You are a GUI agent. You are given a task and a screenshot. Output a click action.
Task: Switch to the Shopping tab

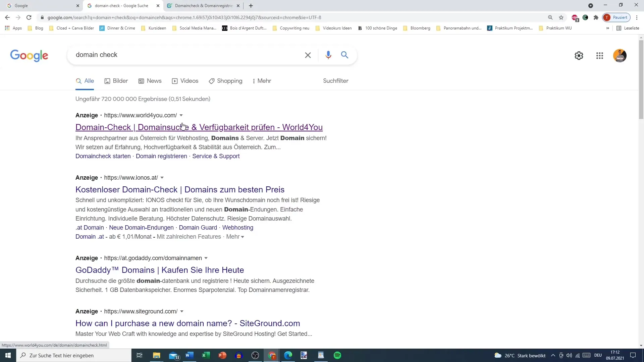pos(225,81)
